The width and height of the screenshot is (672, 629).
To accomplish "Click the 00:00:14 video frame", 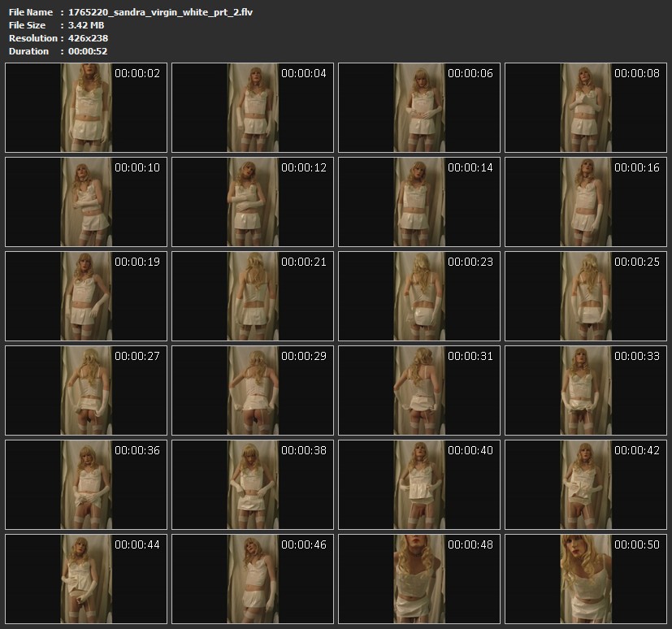I will pyautogui.click(x=419, y=202).
